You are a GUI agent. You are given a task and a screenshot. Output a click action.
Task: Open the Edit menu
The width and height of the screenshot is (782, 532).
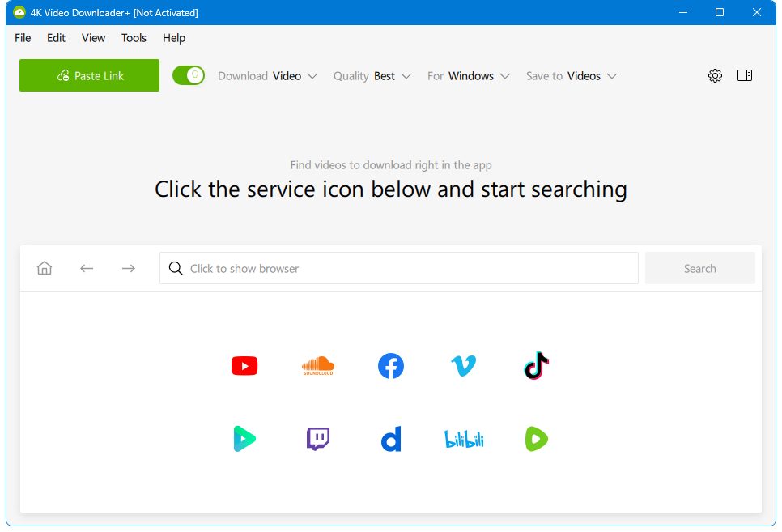[x=56, y=38]
